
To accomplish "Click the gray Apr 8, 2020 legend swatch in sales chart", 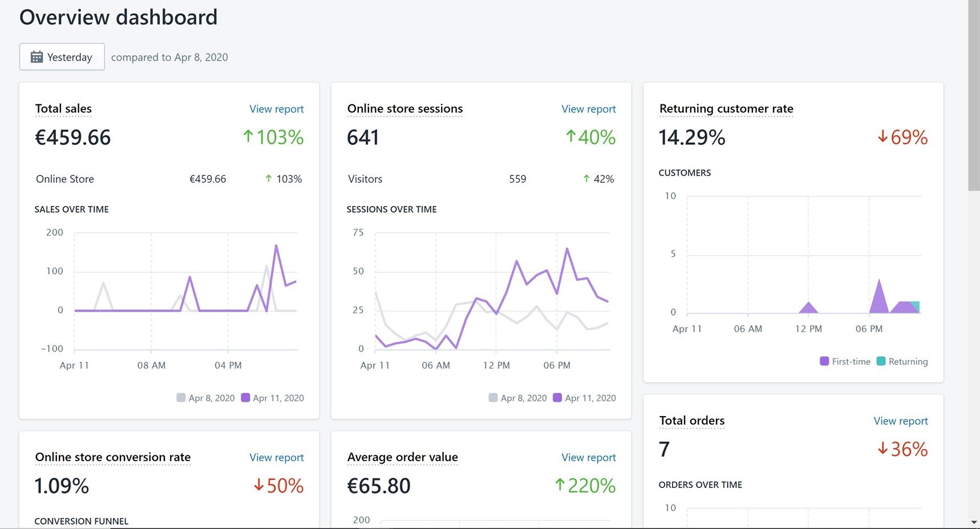I will point(181,398).
